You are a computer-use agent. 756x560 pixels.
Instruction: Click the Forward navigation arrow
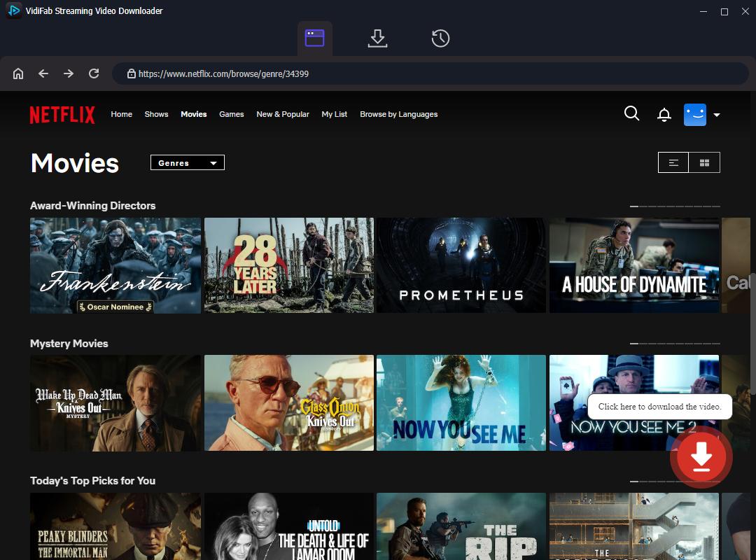[x=68, y=73]
